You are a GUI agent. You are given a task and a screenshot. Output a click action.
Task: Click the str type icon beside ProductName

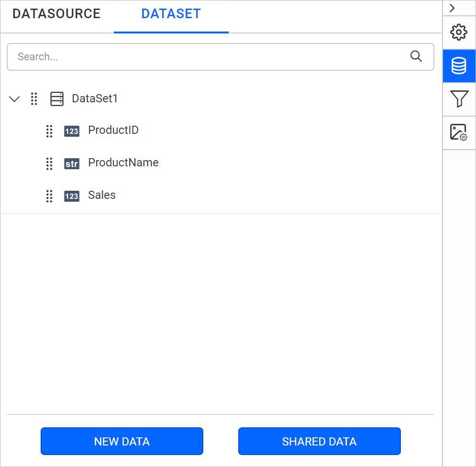(x=72, y=163)
